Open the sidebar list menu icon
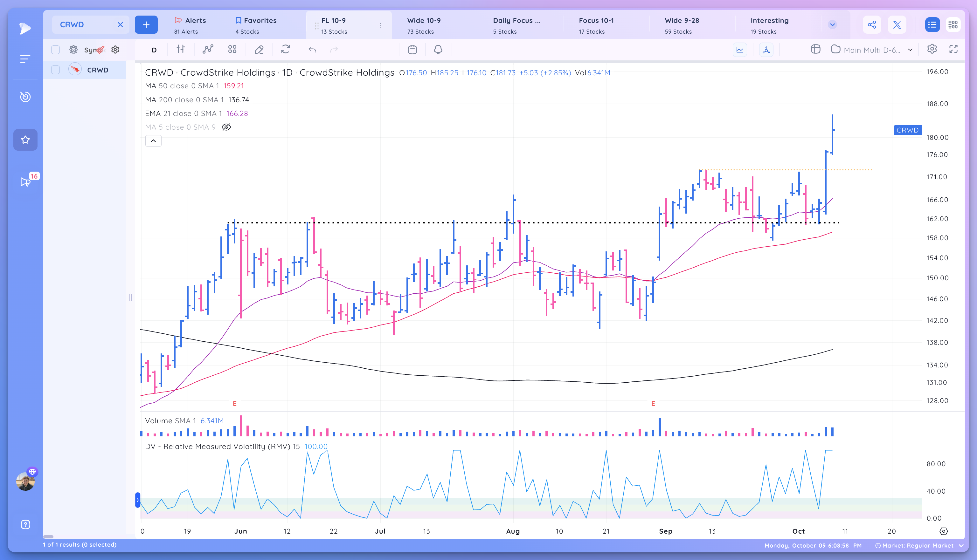The width and height of the screenshot is (977, 560). (x=25, y=59)
